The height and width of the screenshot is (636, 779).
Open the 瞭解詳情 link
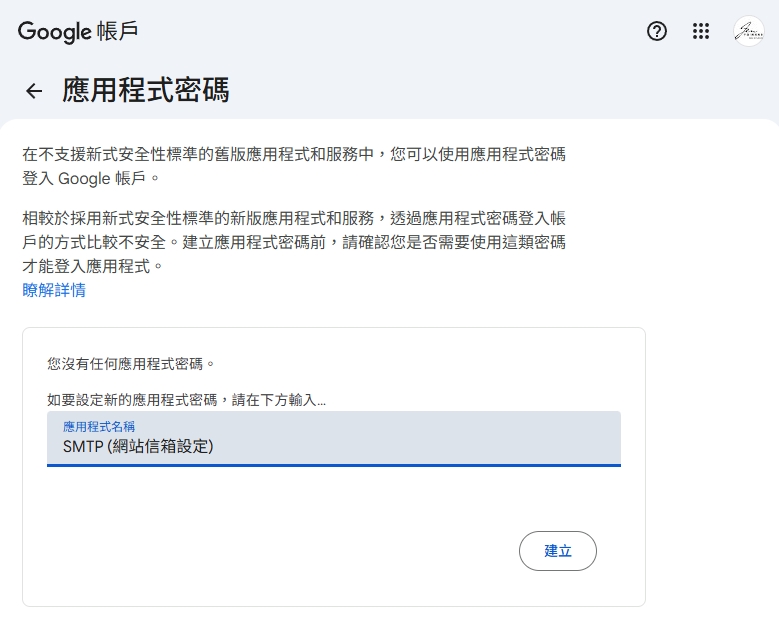point(54,290)
